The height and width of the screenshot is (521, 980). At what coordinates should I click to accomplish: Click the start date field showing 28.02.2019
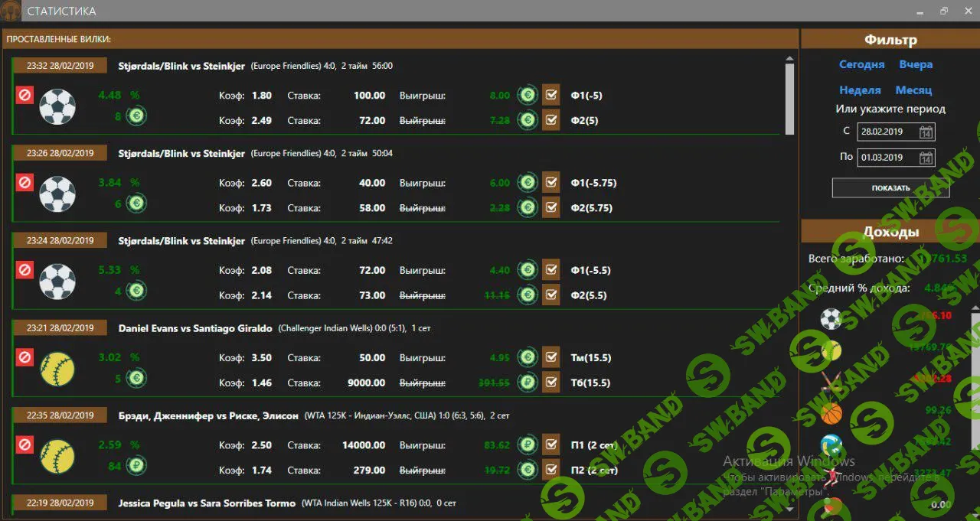[887, 132]
